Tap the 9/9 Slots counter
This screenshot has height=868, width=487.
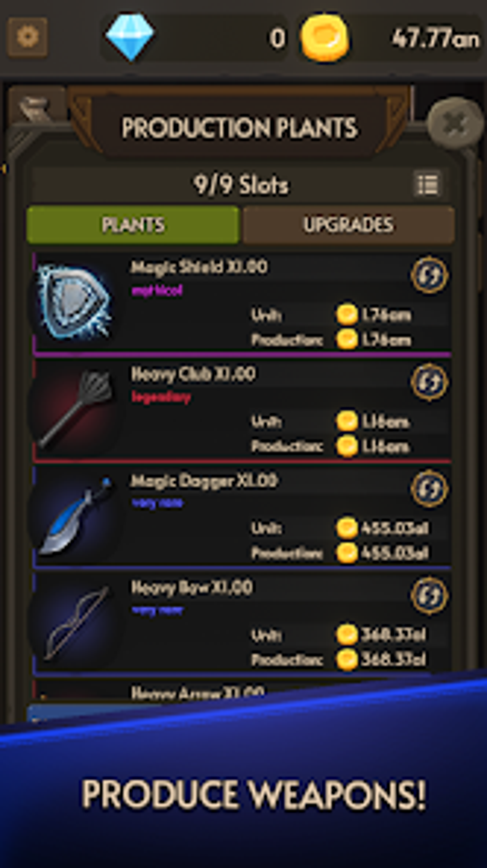click(x=241, y=185)
